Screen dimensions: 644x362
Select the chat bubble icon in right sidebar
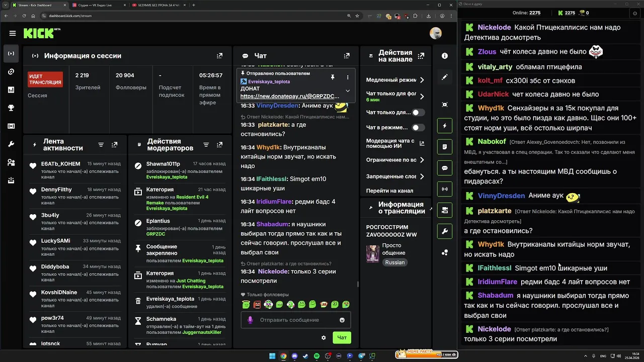point(445,168)
